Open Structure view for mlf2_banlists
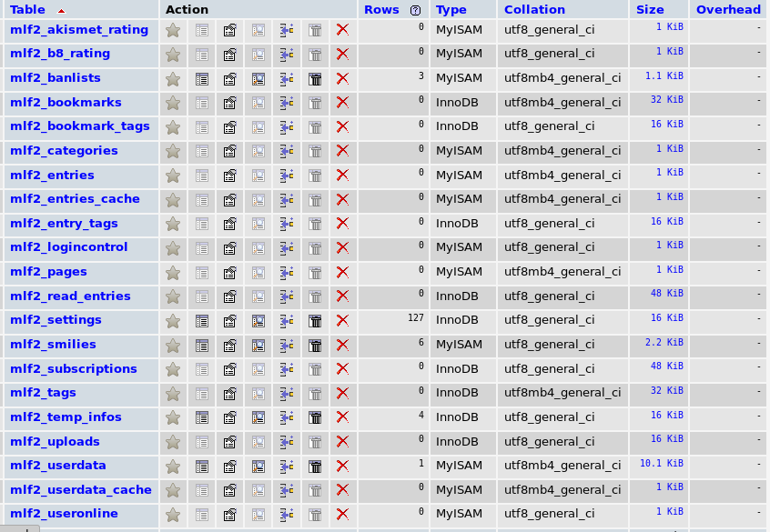Image resolution: width=770 pixels, height=532 pixels. coord(230,79)
